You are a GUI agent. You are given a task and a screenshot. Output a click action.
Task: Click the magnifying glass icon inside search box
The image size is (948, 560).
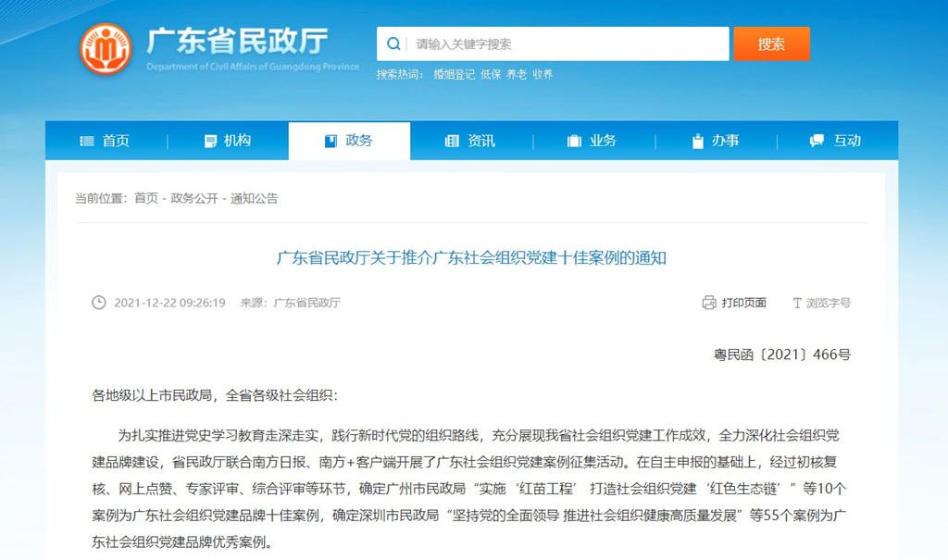[393, 44]
